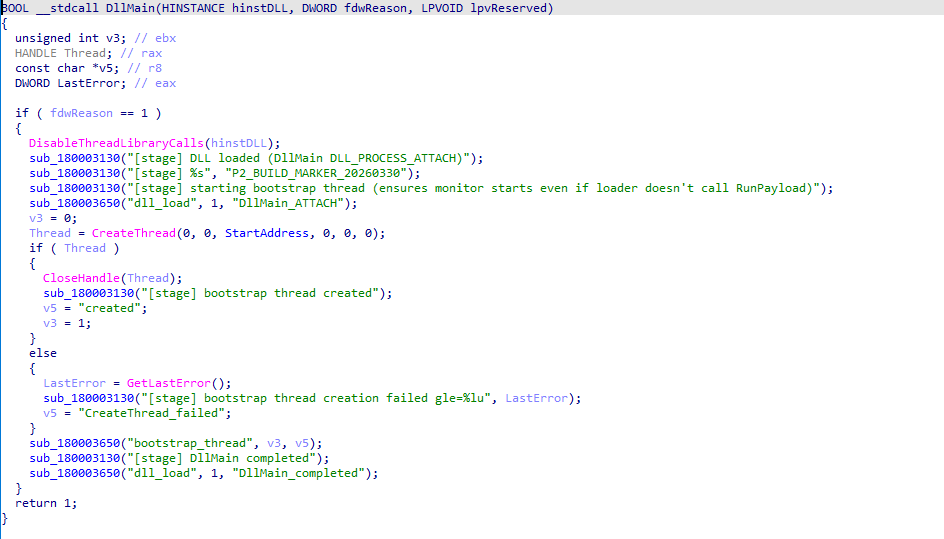Click the 'unsigned int v3' declaration
Image resolution: width=944 pixels, height=539 pixels.
click(70, 38)
